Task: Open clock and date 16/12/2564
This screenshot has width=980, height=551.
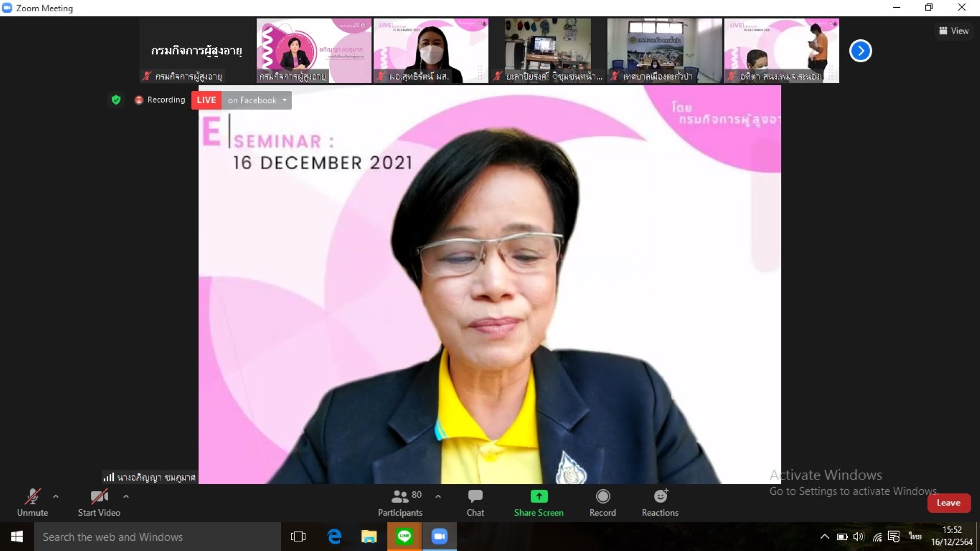Action: tap(952, 536)
